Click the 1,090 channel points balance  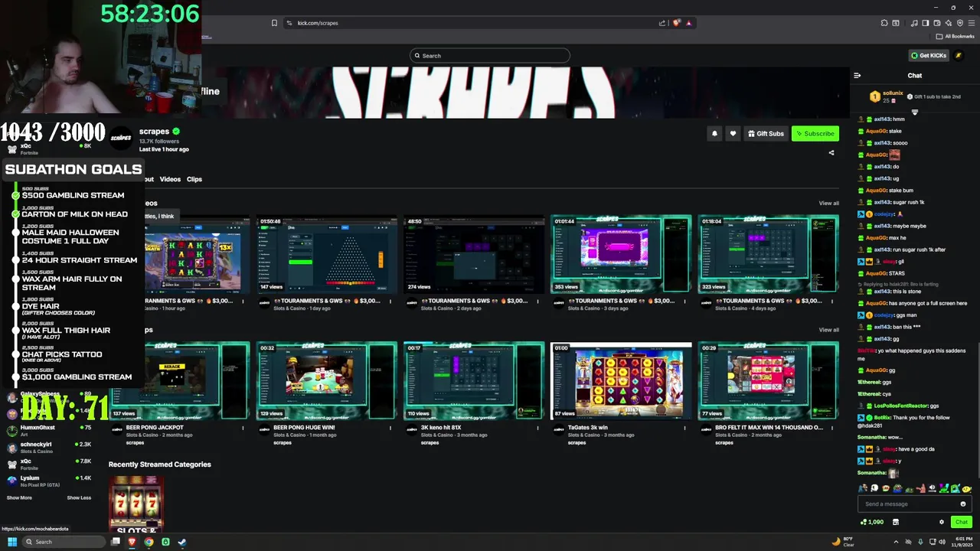pyautogui.click(x=872, y=522)
